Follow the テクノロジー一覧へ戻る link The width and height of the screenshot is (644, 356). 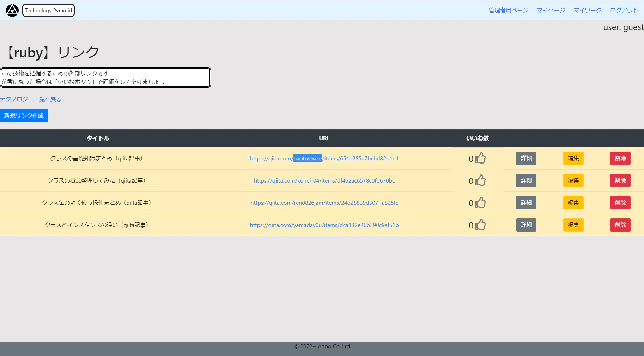click(31, 99)
